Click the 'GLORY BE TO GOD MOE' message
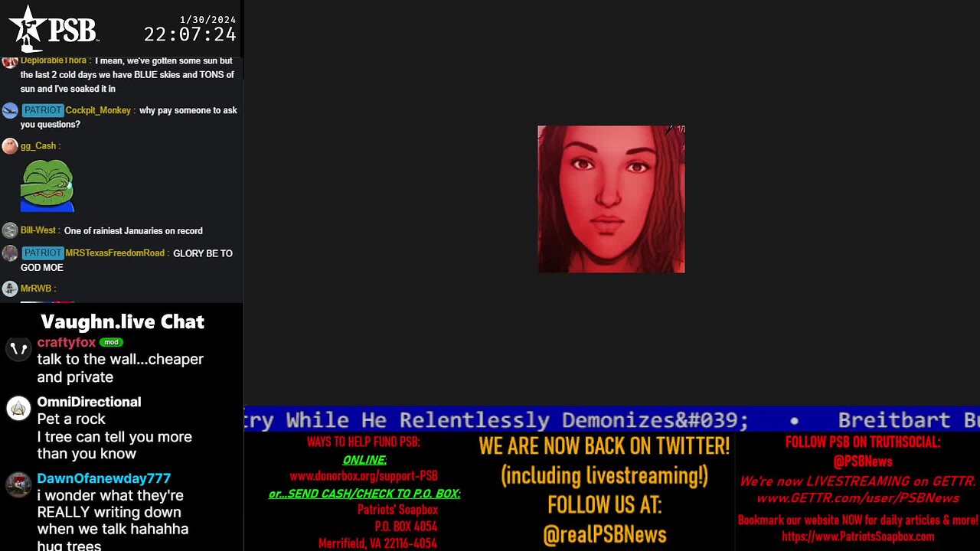980x551 pixels. [126, 260]
